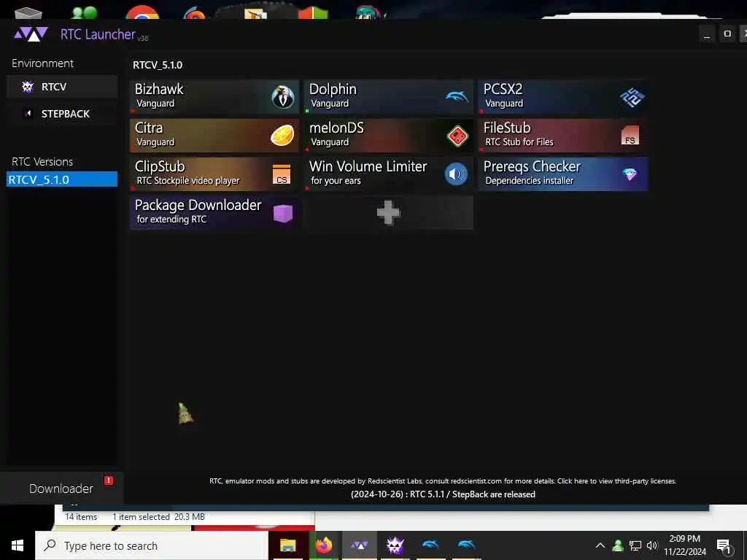Click the ClipStub CS icon
The image size is (747, 560).
coord(282,174)
